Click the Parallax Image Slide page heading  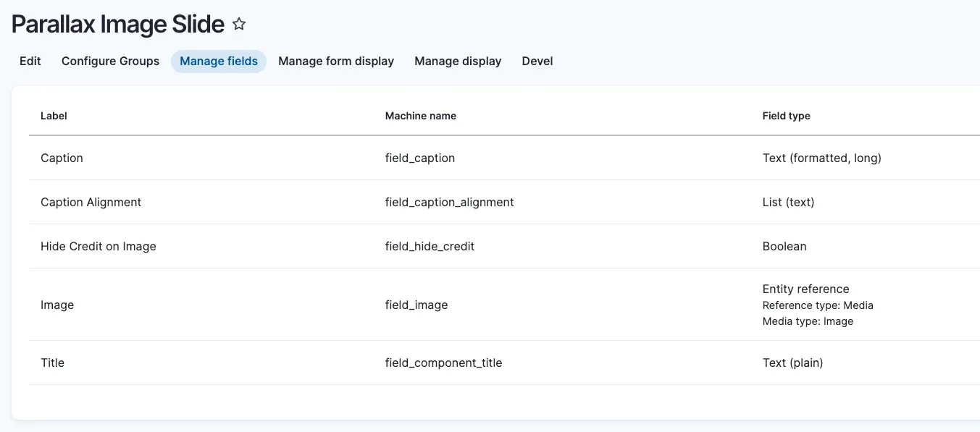[118, 25]
